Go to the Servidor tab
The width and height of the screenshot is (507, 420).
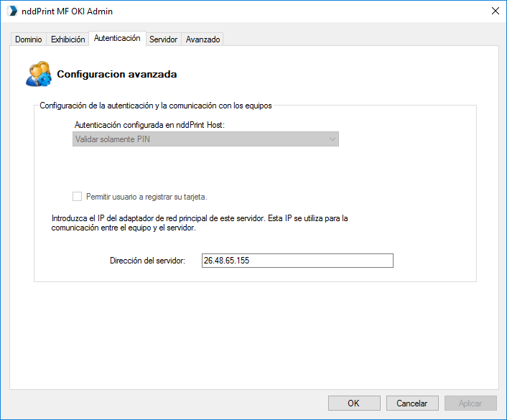tap(163, 39)
